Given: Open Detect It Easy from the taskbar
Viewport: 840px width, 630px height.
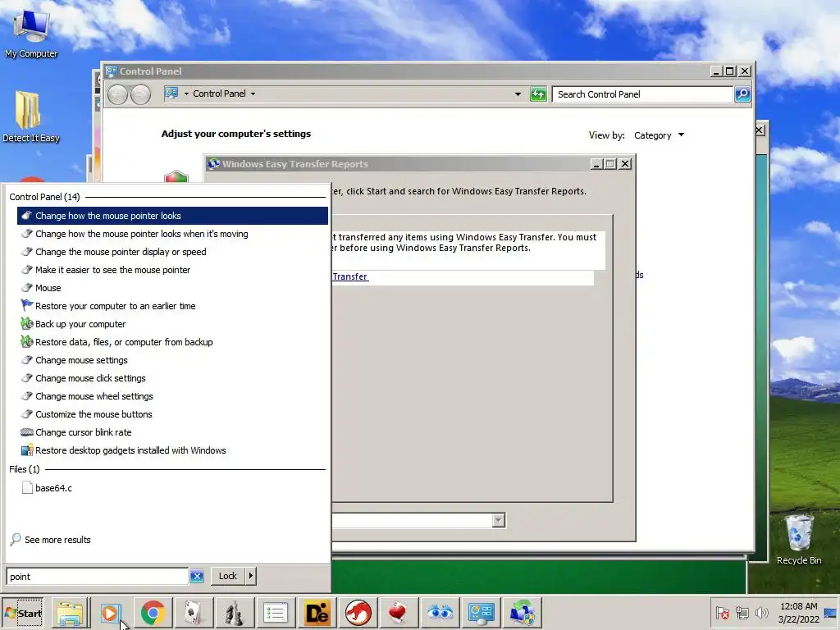Looking at the screenshot, I should pos(317,613).
